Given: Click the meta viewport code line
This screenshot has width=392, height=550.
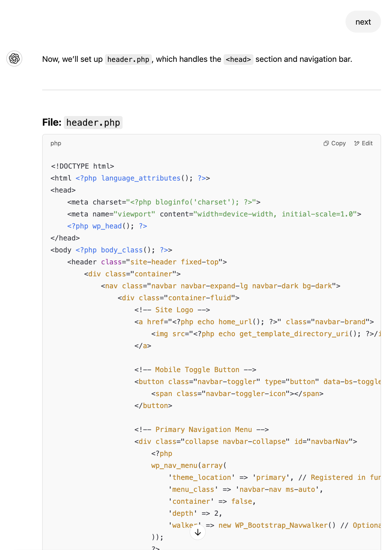Looking at the screenshot, I should point(214,214).
